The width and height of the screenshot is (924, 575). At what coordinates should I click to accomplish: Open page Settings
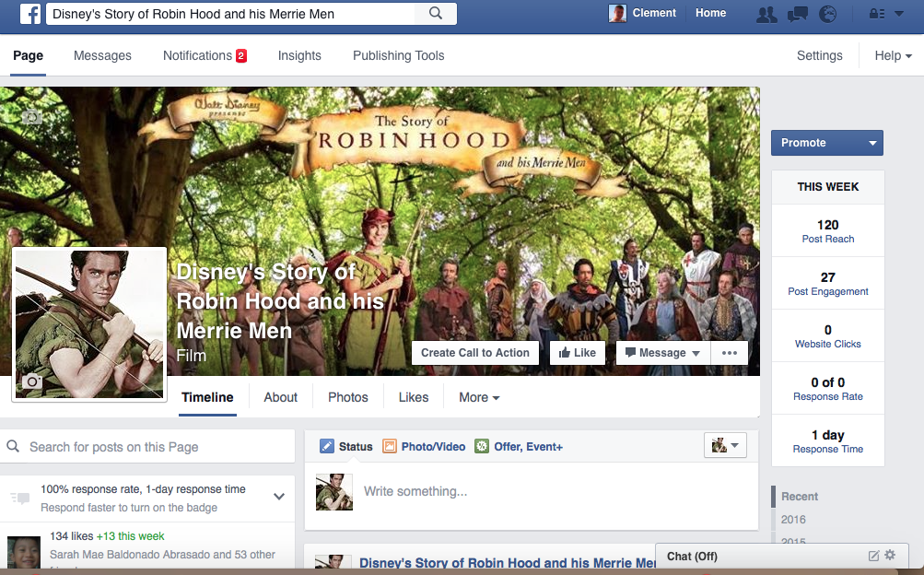[x=819, y=55]
